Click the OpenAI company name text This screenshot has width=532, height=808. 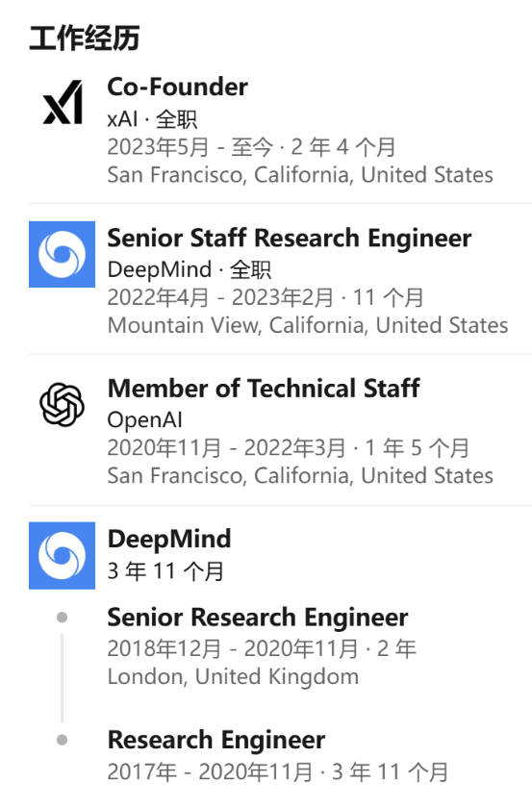coord(145,420)
